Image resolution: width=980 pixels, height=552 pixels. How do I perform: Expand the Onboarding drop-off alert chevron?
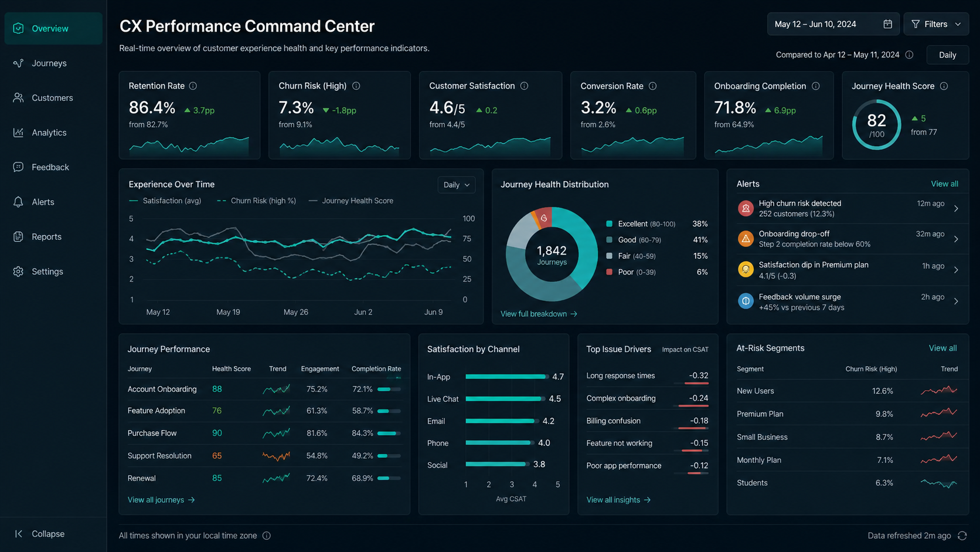coord(956,239)
